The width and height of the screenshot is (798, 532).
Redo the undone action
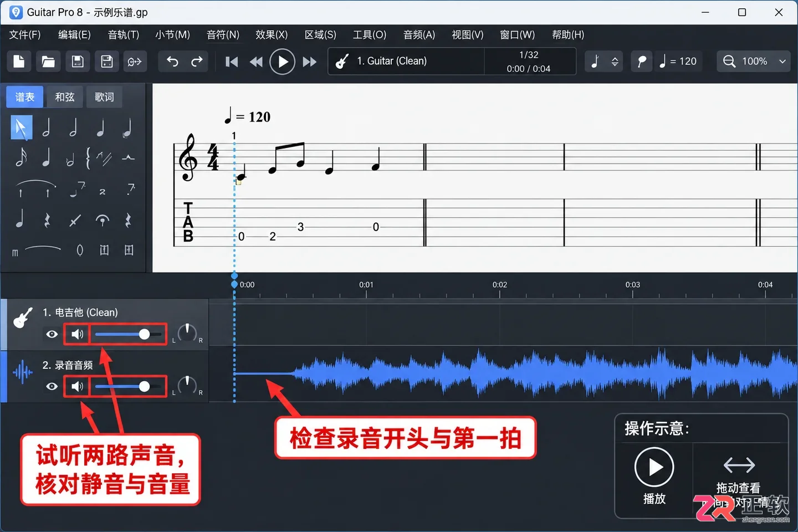(x=197, y=61)
